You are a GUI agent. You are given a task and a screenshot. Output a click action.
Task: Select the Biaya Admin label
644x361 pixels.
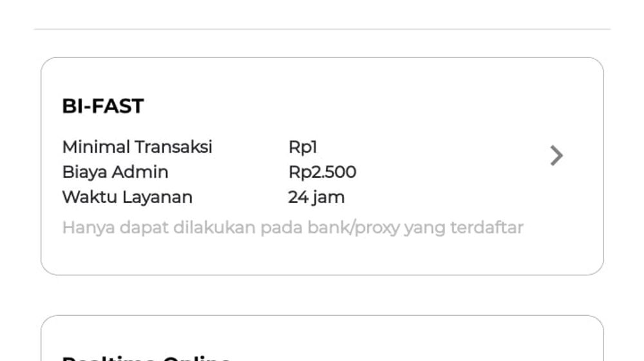pos(115,172)
